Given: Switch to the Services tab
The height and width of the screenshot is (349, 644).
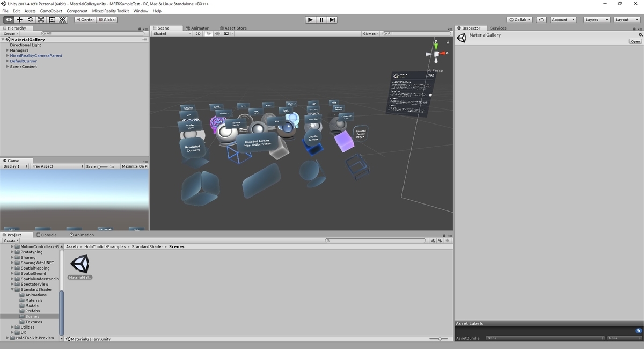Looking at the screenshot, I should (x=498, y=28).
